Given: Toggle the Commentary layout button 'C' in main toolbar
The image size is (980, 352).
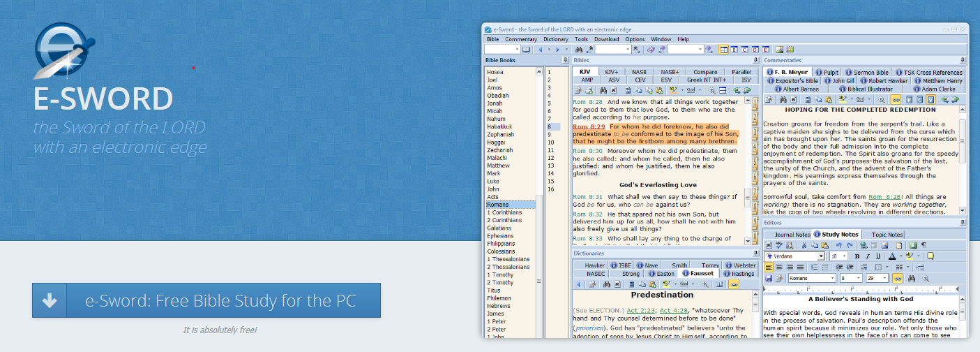Looking at the screenshot, I should point(744,50).
